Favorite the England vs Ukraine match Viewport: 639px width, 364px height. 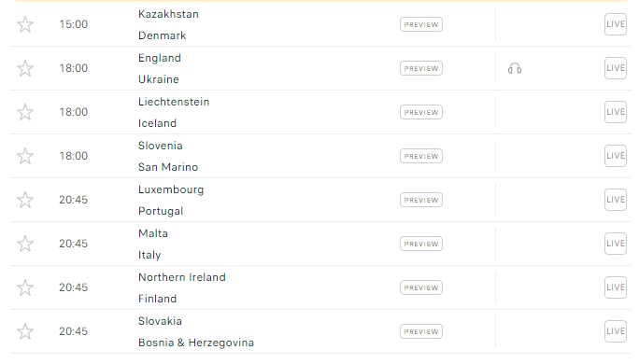[25, 68]
